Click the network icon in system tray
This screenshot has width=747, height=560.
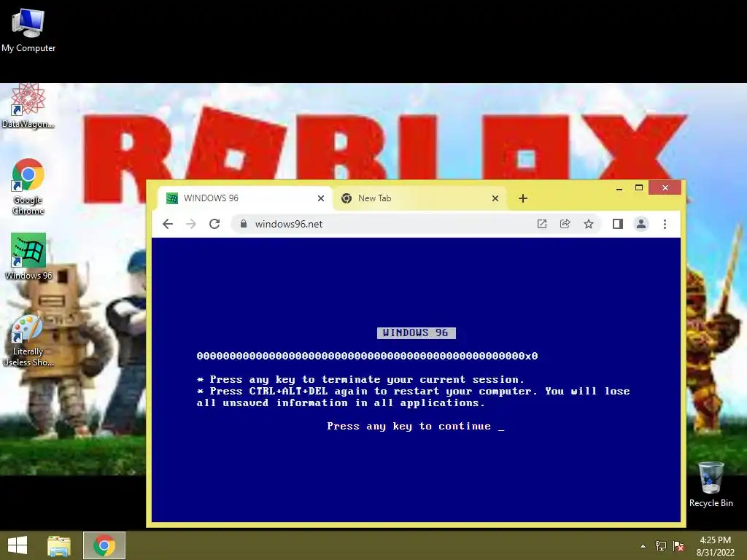pos(661,546)
